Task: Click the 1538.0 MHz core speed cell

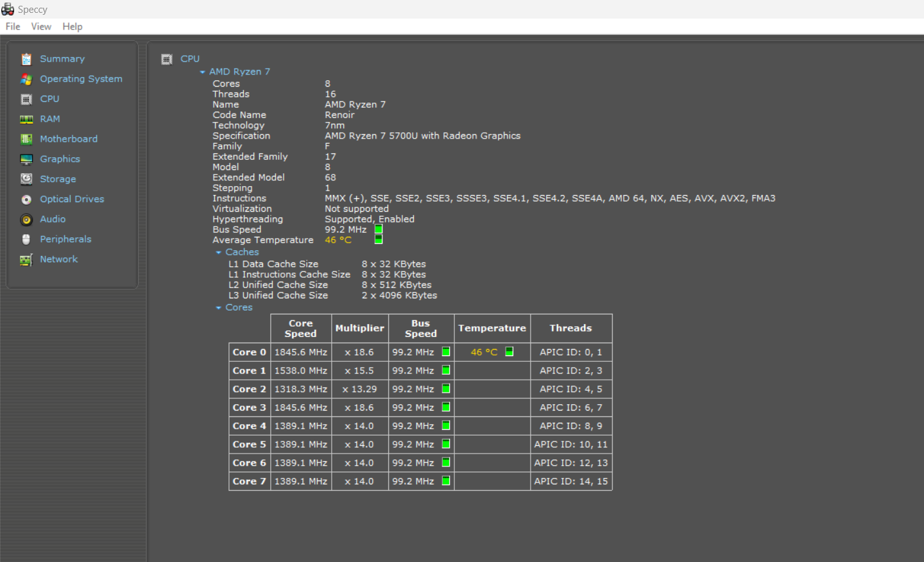Action: [x=301, y=371]
